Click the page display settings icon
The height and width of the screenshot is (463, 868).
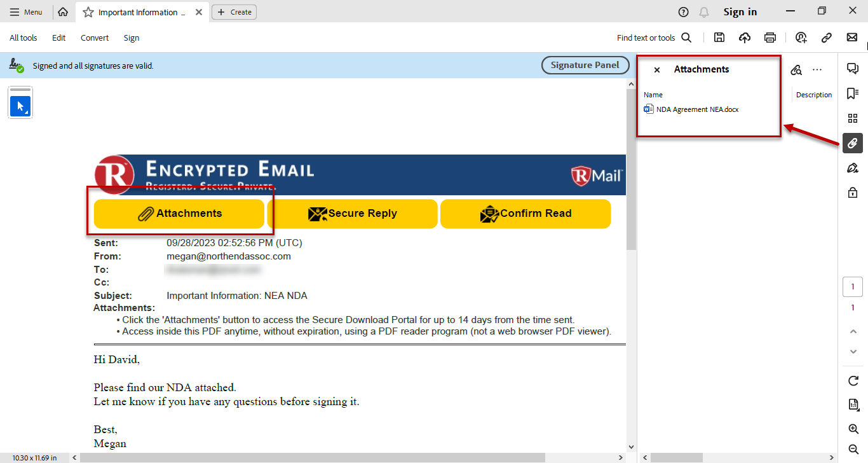pos(853,405)
